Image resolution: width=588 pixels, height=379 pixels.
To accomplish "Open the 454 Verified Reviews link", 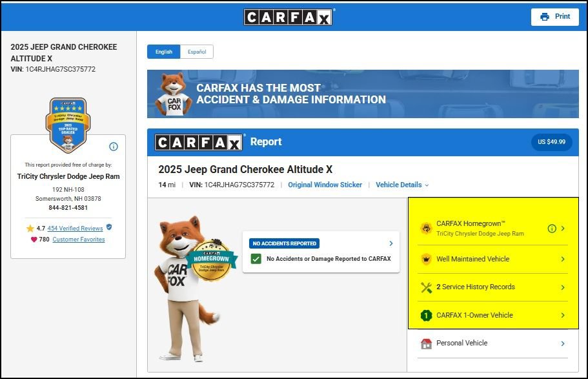I will (75, 228).
